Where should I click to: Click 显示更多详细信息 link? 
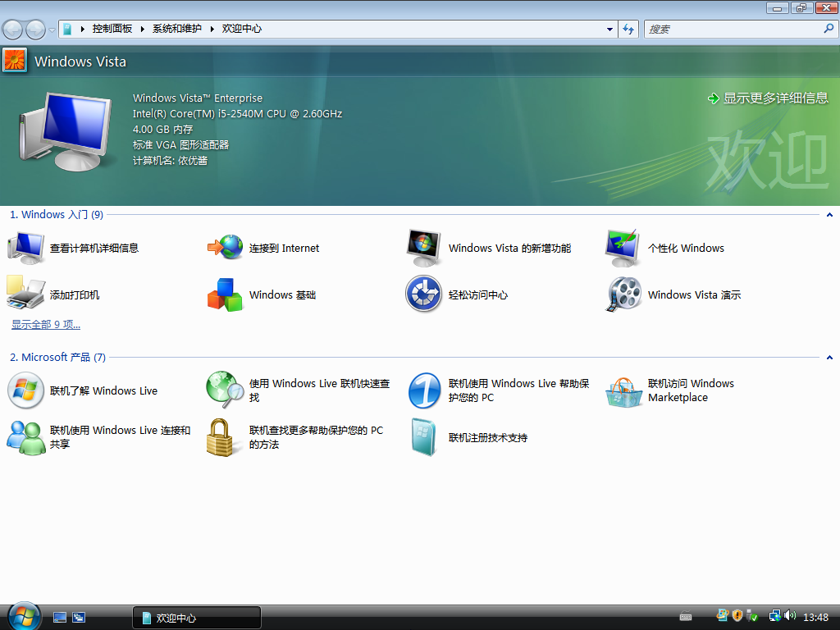coord(776,98)
